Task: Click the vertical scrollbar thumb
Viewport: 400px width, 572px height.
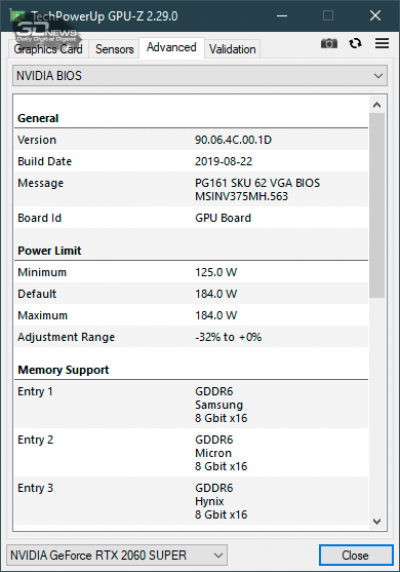Action: point(377,205)
